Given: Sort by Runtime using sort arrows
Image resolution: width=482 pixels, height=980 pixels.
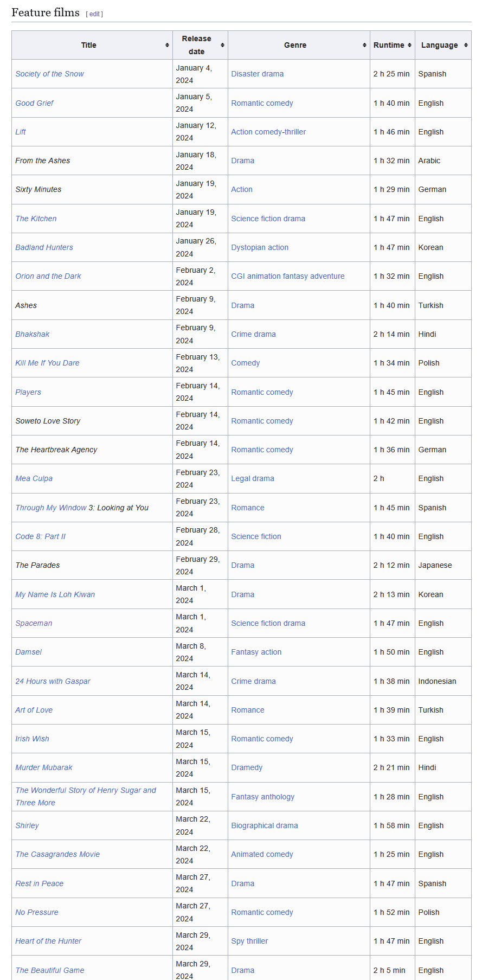Looking at the screenshot, I should coord(409,46).
